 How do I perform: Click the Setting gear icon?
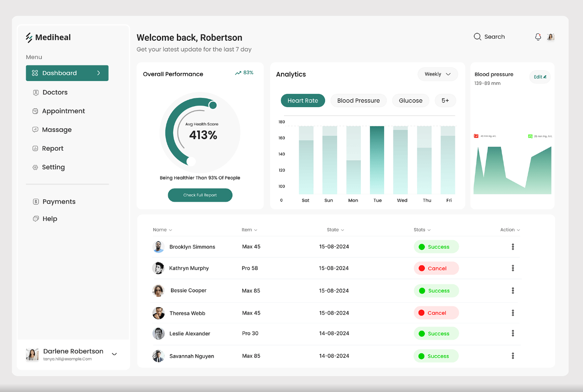pyautogui.click(x=35, y=167)
